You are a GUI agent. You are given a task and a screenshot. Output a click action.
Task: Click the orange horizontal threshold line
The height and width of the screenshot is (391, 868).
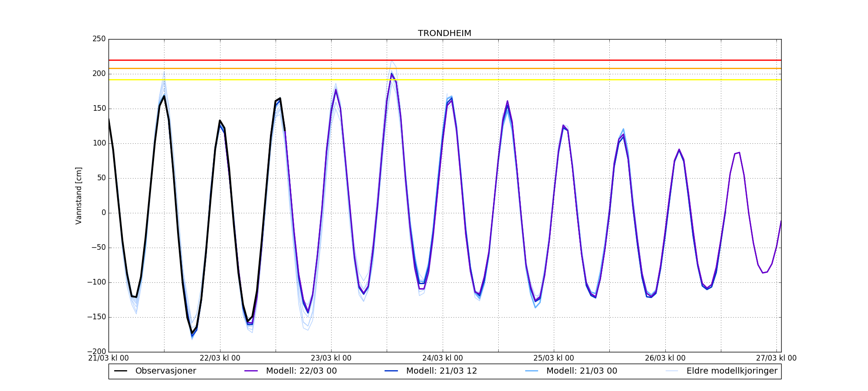point(445,68)
